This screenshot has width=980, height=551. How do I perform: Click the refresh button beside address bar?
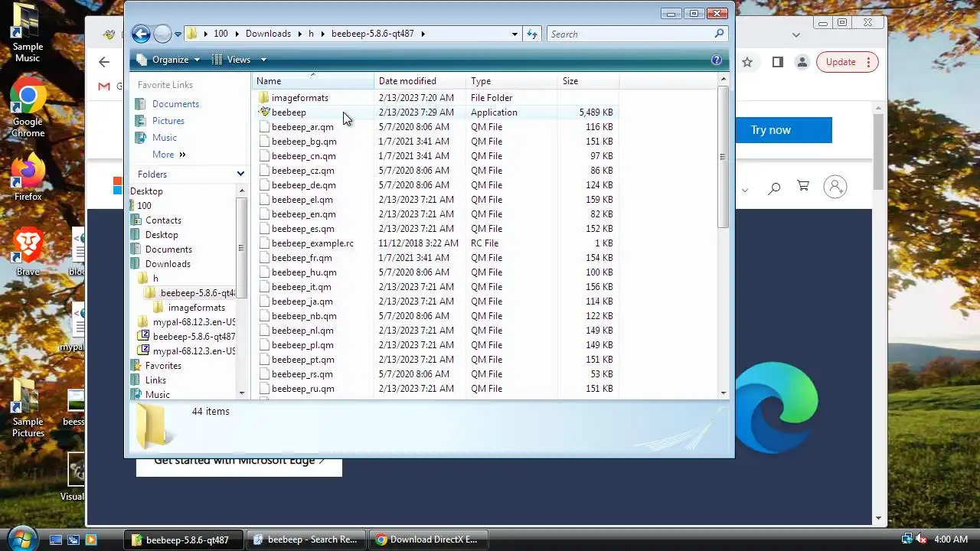pos(532,34)
